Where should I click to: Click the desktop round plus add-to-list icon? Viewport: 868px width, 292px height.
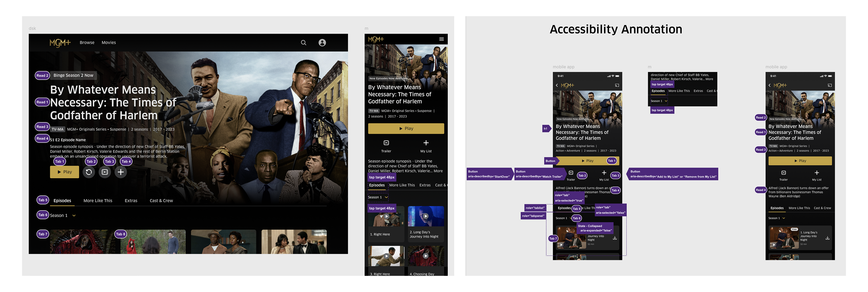point(121,172)
